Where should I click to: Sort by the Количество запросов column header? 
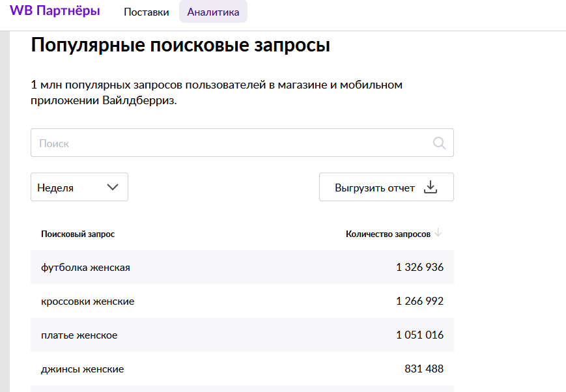click(x=388, y=234)
